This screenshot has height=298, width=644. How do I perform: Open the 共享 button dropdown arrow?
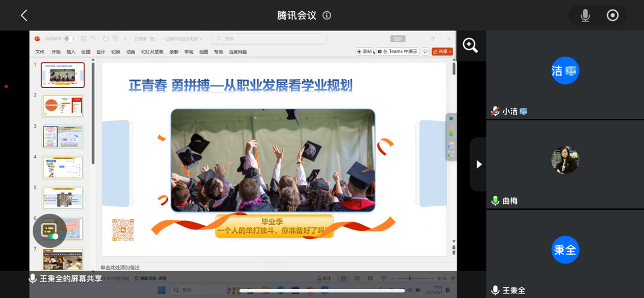[451, 51]
